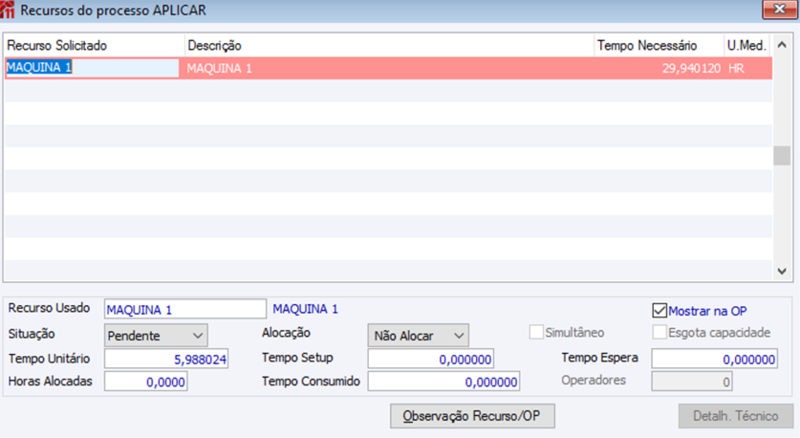Click the app logo icon in title bar
The image size is (800, 438).
tap(7, 10)
